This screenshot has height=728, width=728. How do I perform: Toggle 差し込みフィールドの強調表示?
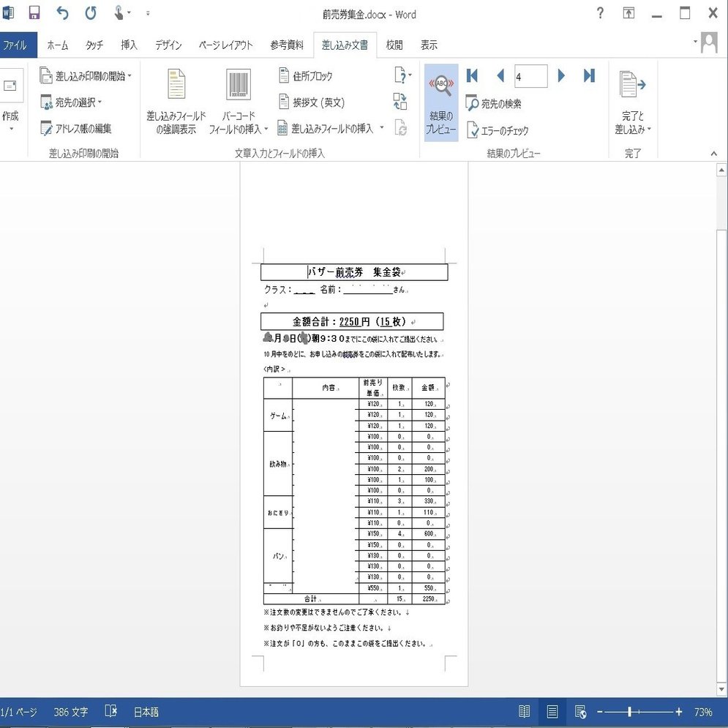(176, 101)
